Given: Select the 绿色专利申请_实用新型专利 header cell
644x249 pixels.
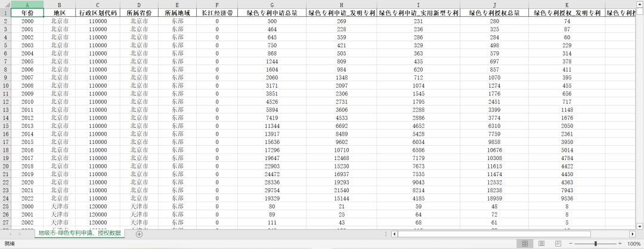Looking at the screenshot, I should click(418, 13).
